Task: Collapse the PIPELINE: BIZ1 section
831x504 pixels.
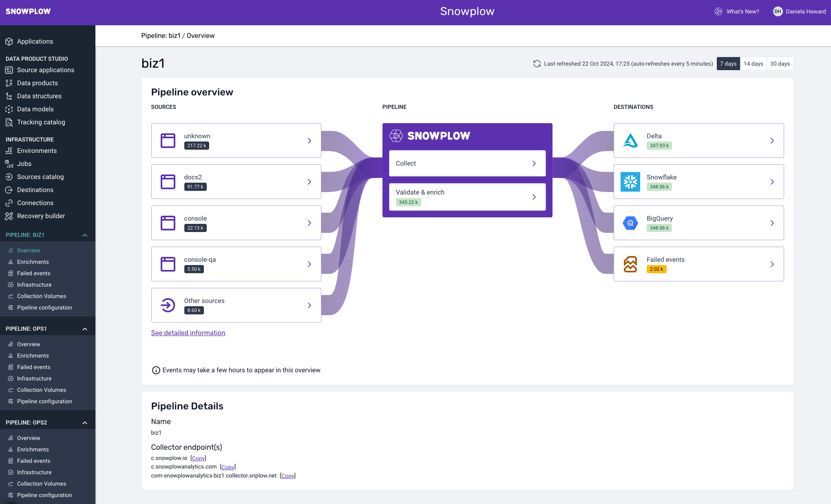Action: tap(85, 235)
